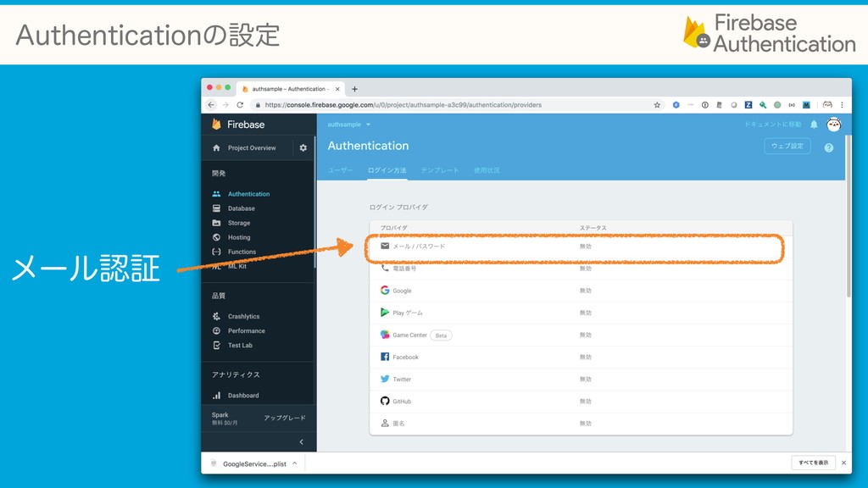Screen dimensions: 868x488
Task: Select the Google provider row
Action: click(581, 291)
